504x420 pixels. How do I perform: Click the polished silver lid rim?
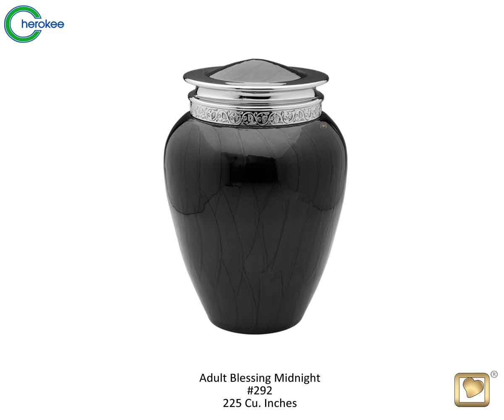(256, 80)
